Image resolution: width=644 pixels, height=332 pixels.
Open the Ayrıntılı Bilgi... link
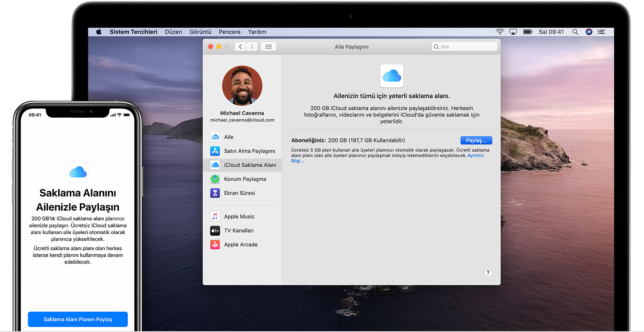tap(476, 156)
